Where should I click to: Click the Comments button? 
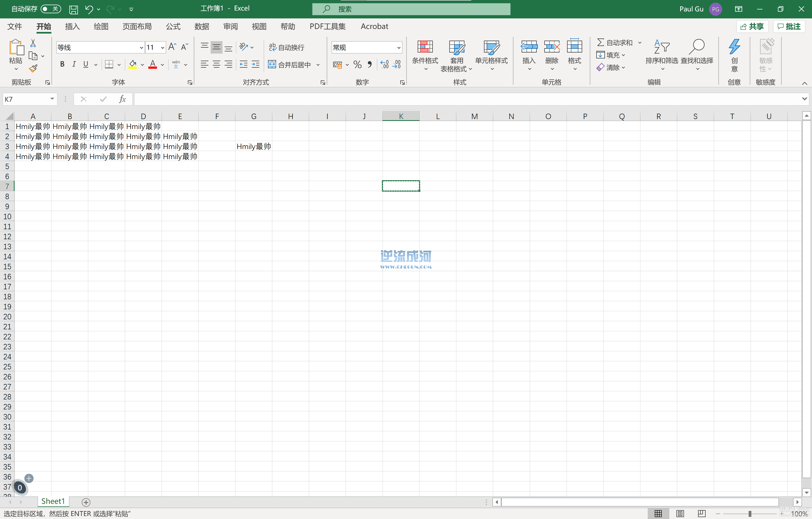click(790, 26)
